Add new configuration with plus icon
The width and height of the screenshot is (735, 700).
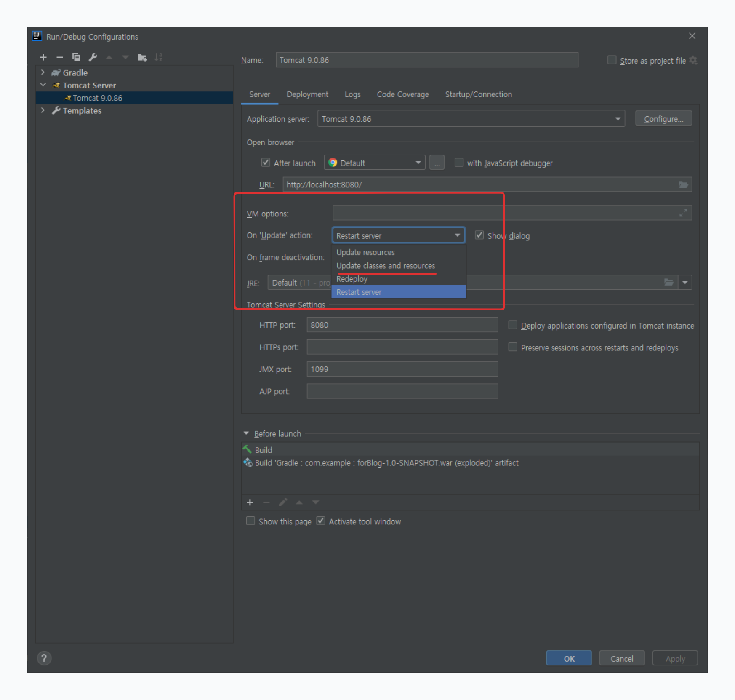pyautogui.click(x=43, y=57)
